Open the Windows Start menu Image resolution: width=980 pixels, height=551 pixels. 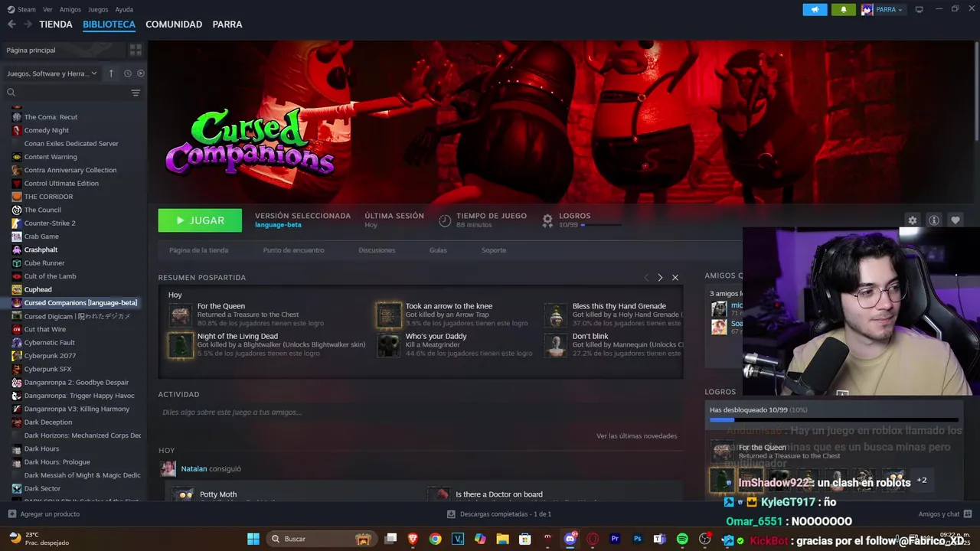[x=253, y=539]
